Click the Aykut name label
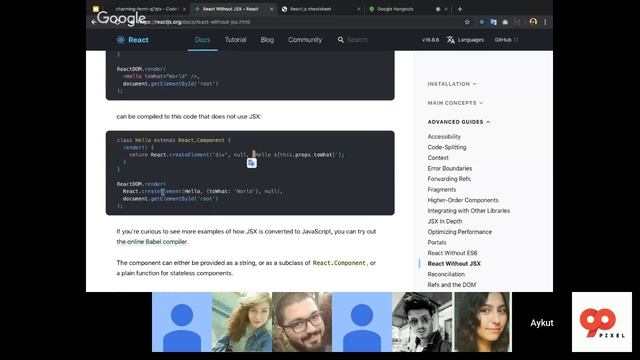The image size is (640, 360). click(x=542, y=323)
